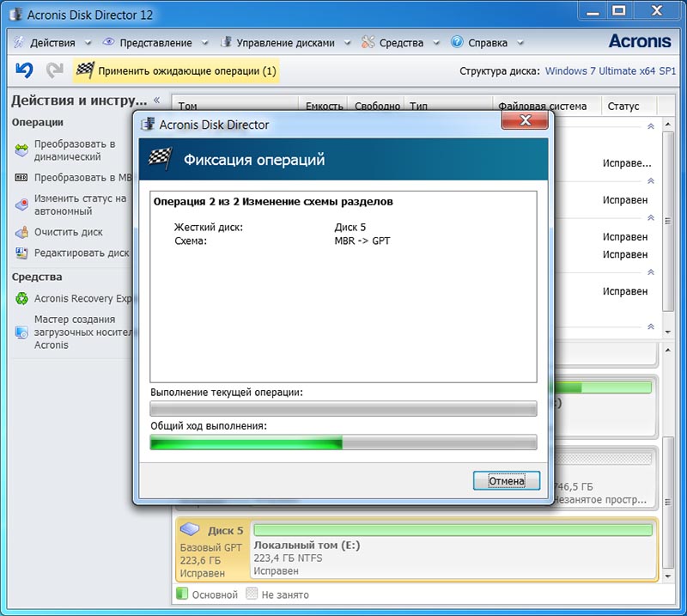Click the green Основной legend square
The height and width of the screenshot is (616, 687).
[x=181, y=594]
